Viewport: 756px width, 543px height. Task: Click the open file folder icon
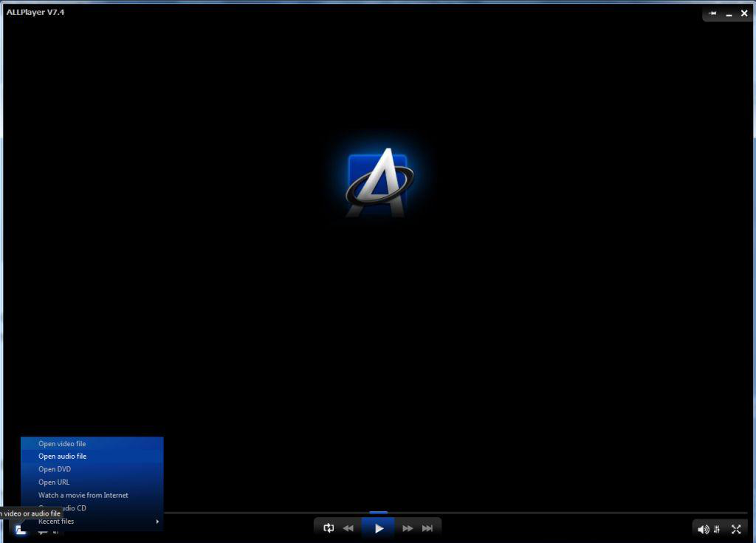20,530
